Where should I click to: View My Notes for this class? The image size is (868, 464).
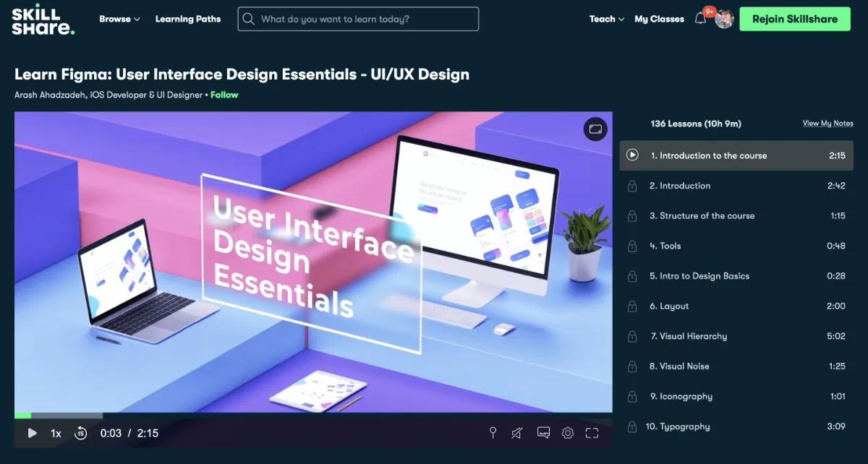pos(827,123)
